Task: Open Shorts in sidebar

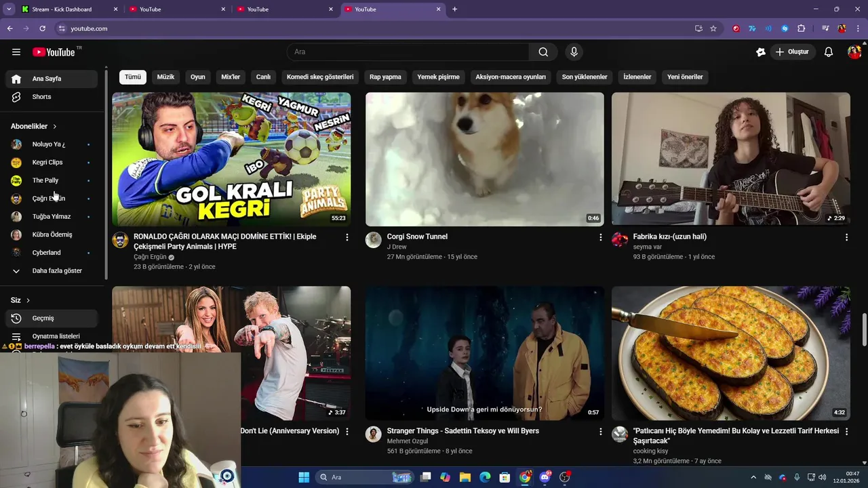Action: coord(52,97)
